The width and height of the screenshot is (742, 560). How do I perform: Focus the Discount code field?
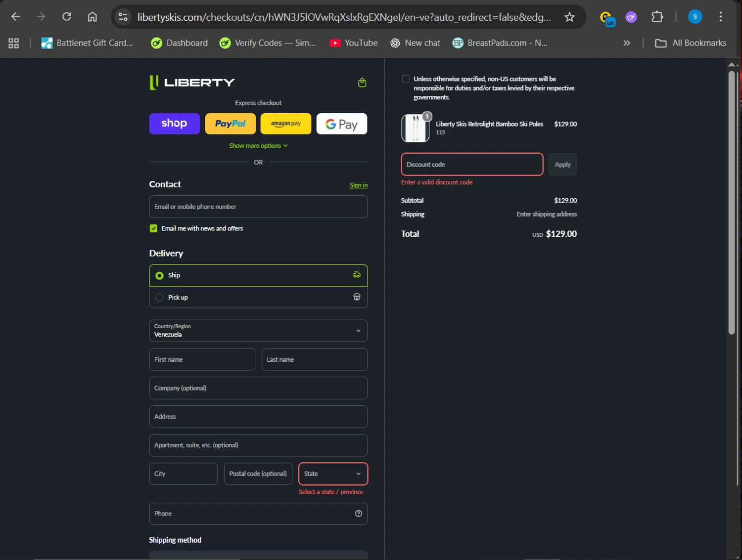tap(472, 164)
